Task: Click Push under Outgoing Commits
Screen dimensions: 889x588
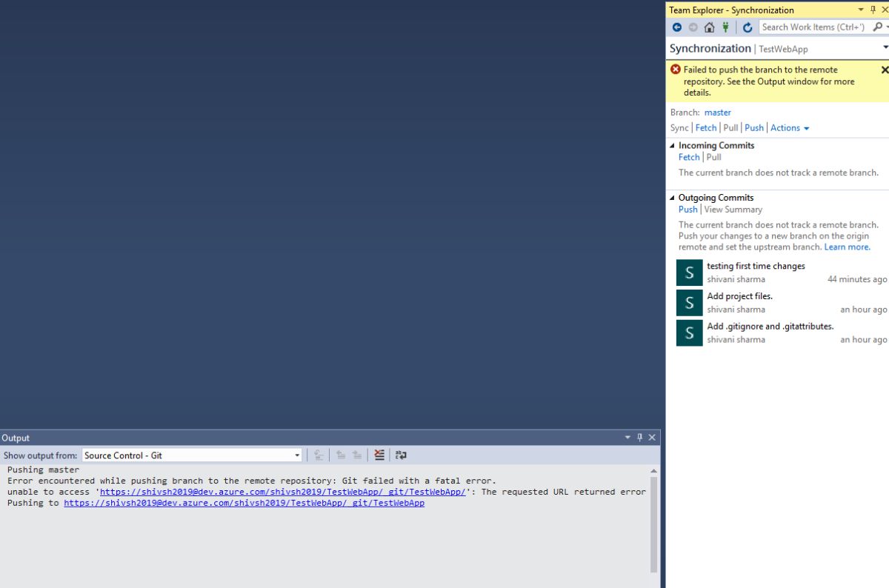Action: coord(688,210)
